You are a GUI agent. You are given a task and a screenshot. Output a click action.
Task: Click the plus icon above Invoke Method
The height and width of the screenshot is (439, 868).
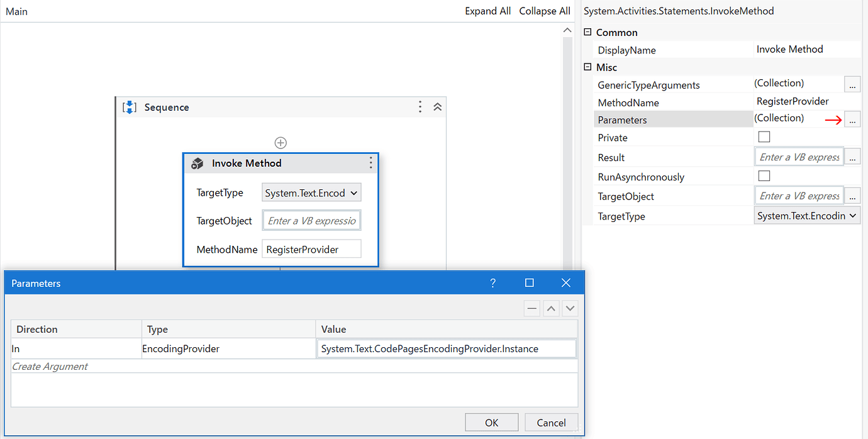281,143
